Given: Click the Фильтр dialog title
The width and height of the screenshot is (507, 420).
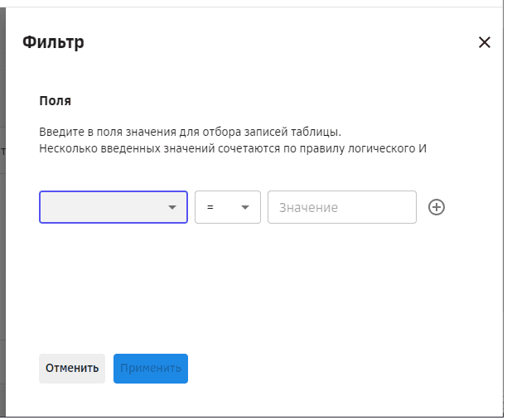Looking at the screenshot, I should point(53,42).
